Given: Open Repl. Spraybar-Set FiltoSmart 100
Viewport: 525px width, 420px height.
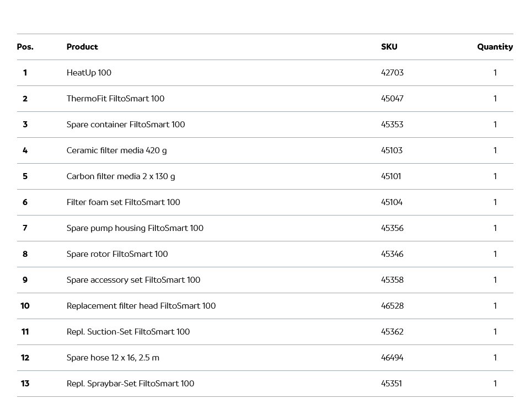Looking at the screenshot, I should tap(130, 384).
